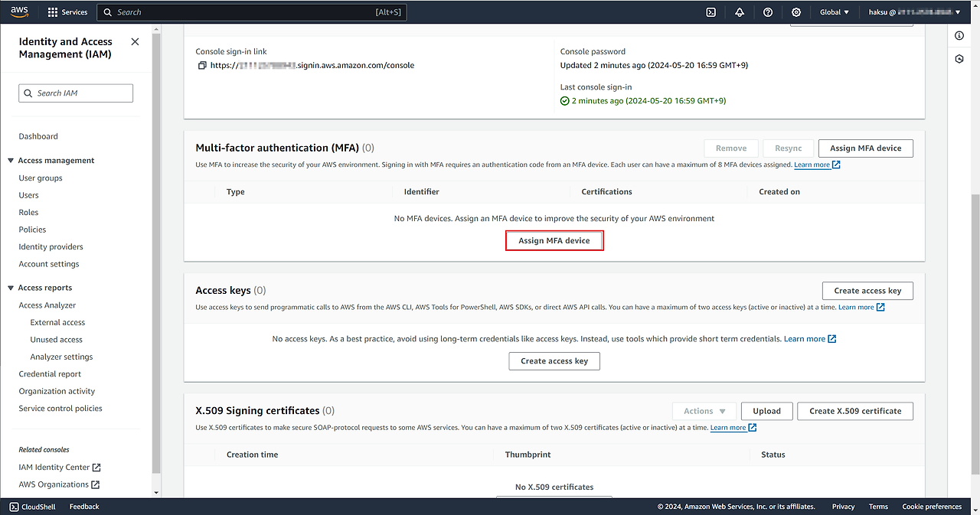
Task: Click the centered Assign MFA device button
Action: (554, 241)
